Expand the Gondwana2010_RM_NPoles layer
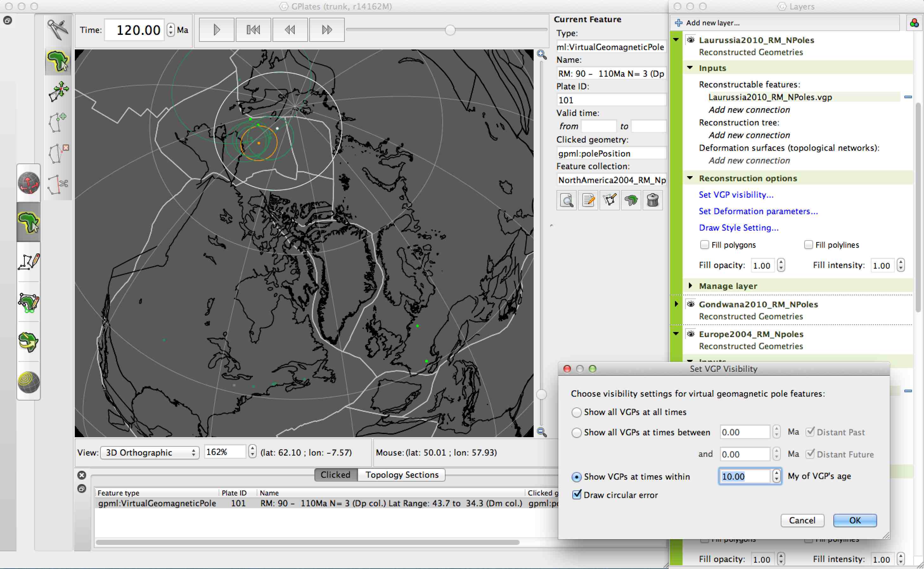The image size is (924, 569). [676, 304]
